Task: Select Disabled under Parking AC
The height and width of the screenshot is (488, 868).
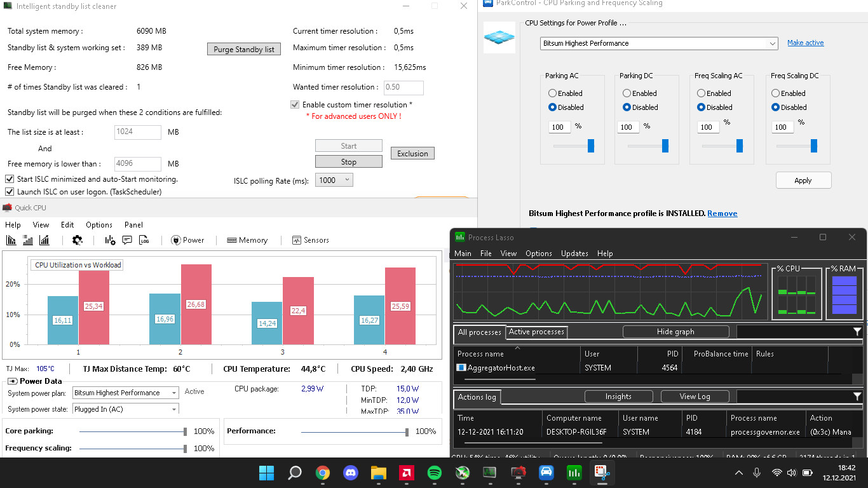Action: (552, 107)
